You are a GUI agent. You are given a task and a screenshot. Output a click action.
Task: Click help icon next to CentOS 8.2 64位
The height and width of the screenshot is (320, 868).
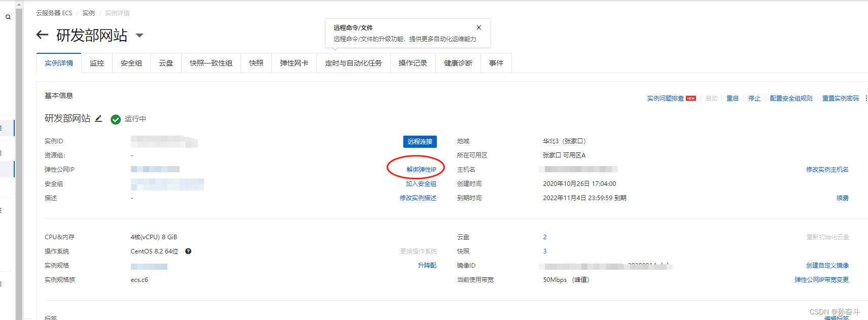[x=188, y=251]
